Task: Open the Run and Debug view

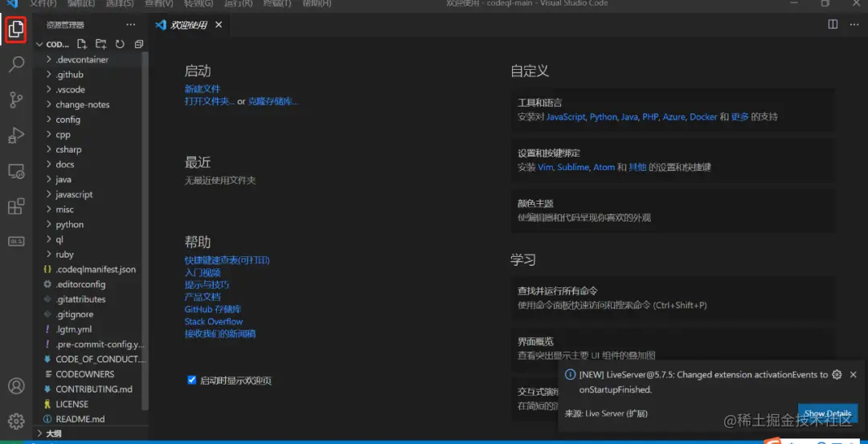Action: [x=16, y=135]
